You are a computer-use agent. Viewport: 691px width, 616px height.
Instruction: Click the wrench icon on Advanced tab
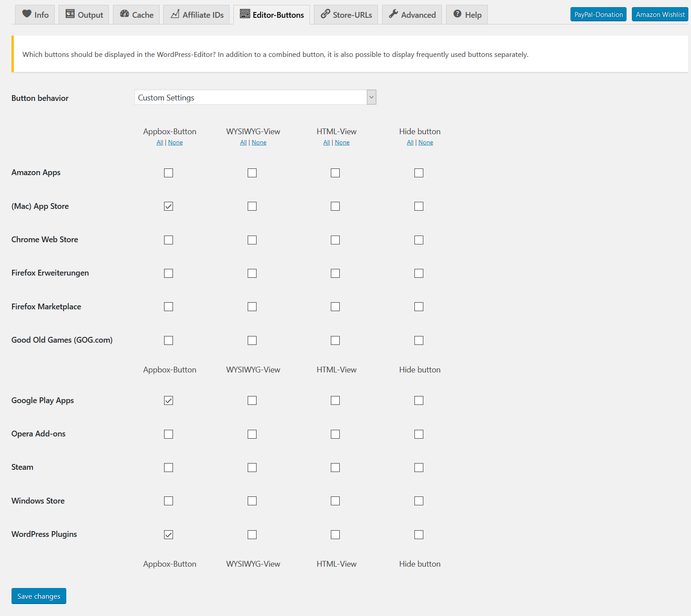394,14
